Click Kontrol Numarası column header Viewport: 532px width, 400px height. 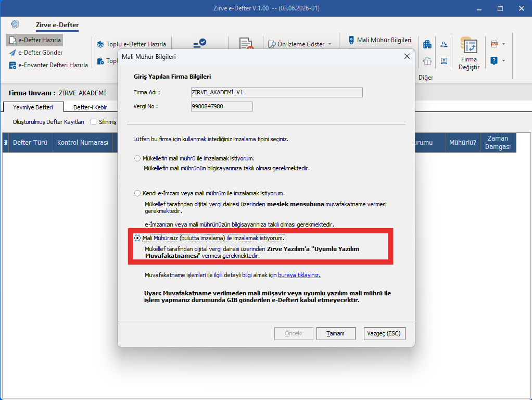click(x=83, y=143)
